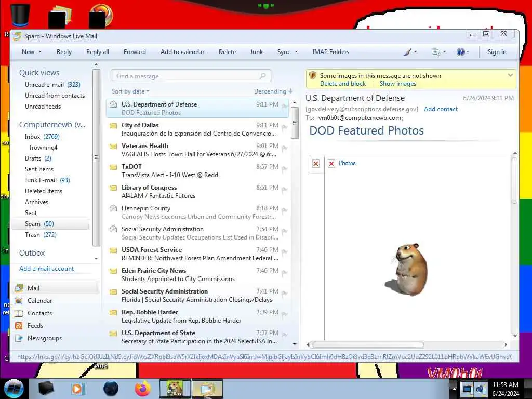The width and height of the screenshot is (532, 399).
Task: Click the message list vertical scrollbar thumb
Action: [295, 123]
